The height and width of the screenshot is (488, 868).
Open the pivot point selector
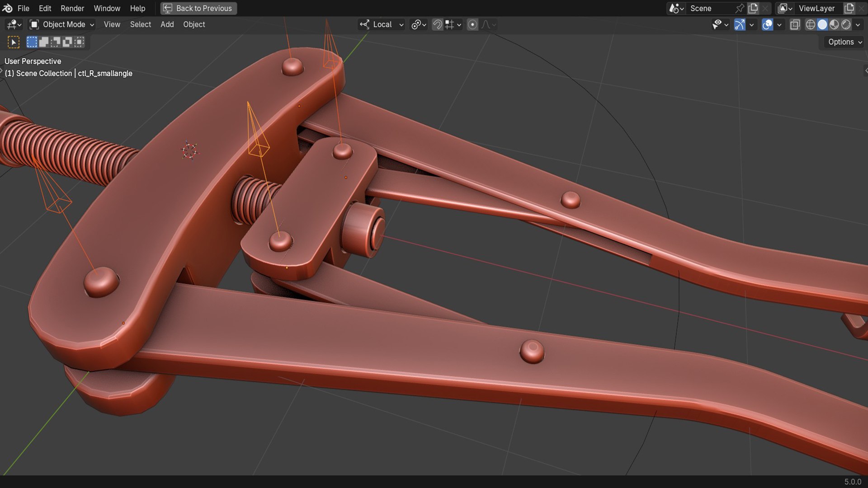coord(419,24)
